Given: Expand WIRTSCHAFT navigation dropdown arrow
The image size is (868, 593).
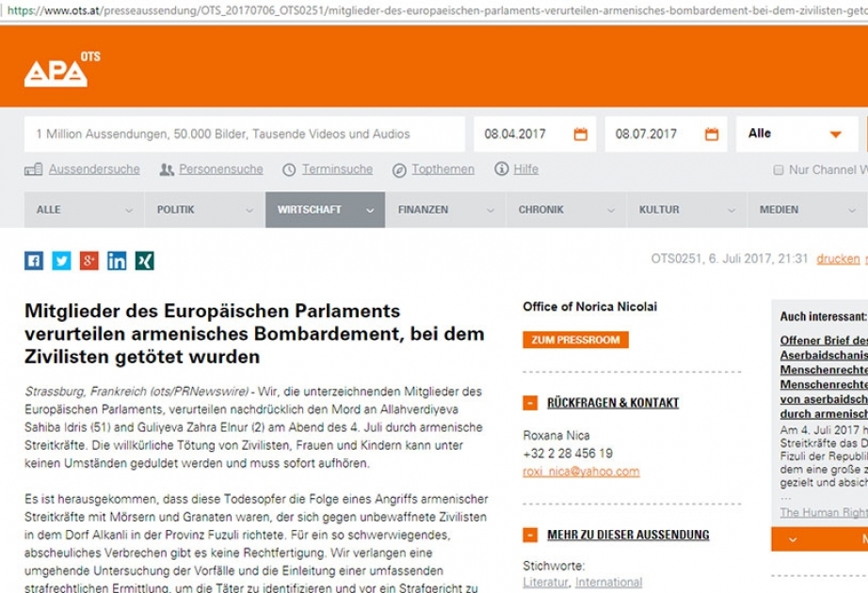Looking at the screenshot, I should [370, 211].
